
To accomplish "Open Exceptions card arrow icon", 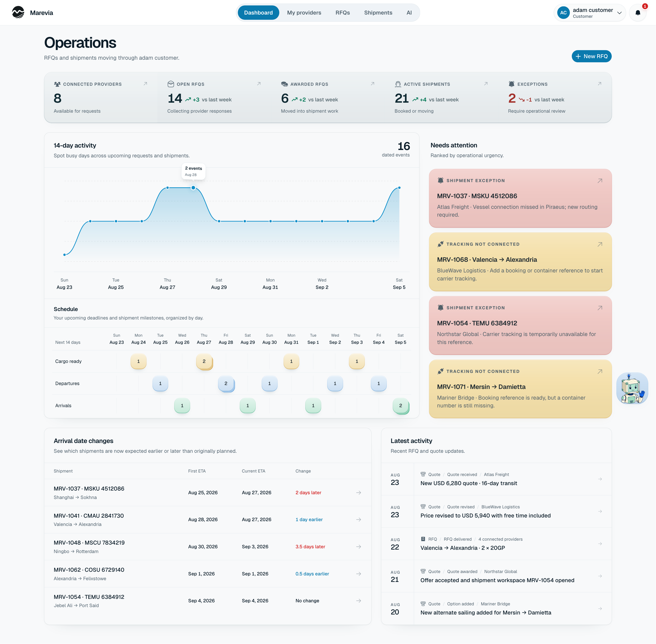I will point(600,84).
